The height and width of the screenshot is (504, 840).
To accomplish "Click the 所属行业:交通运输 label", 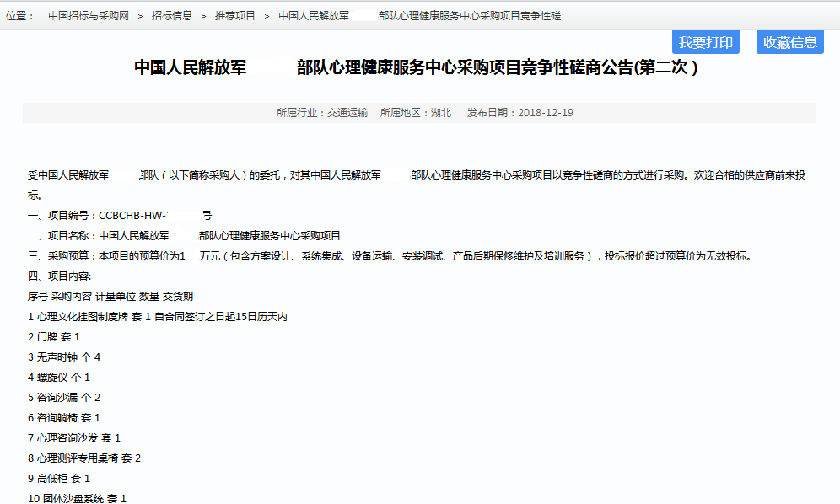I will tap(321, 113).
